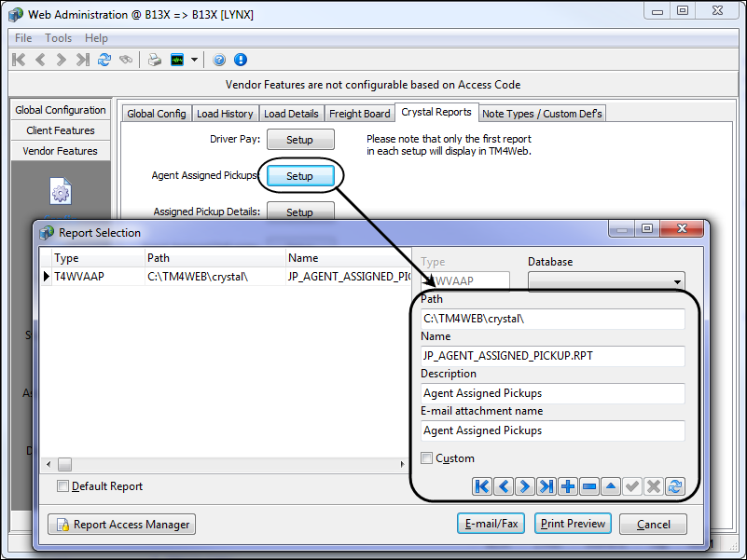
Task: Click the binoculars find icon in toolbar
Action: 126,60
